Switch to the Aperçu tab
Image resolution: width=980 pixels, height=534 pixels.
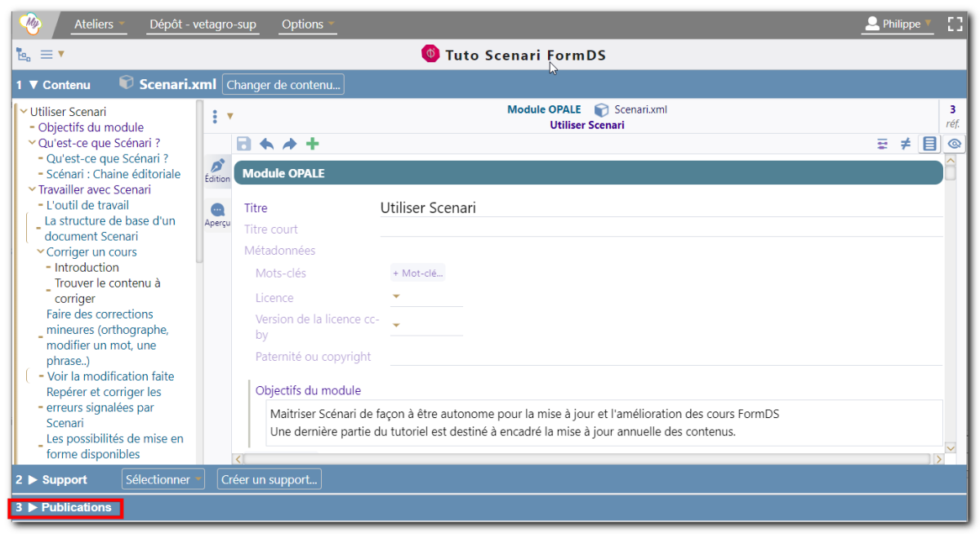pyautogui.click(x=217, y=215)
